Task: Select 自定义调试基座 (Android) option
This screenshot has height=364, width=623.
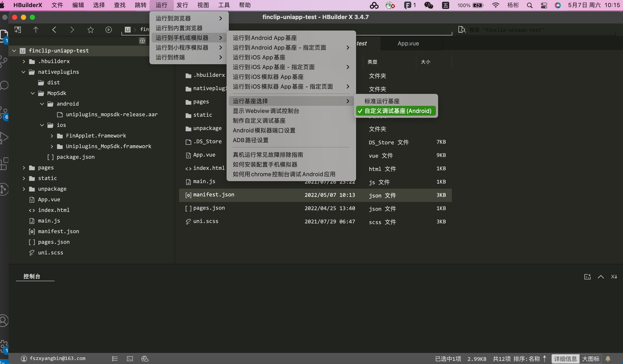Action: [x=398, y=111]
